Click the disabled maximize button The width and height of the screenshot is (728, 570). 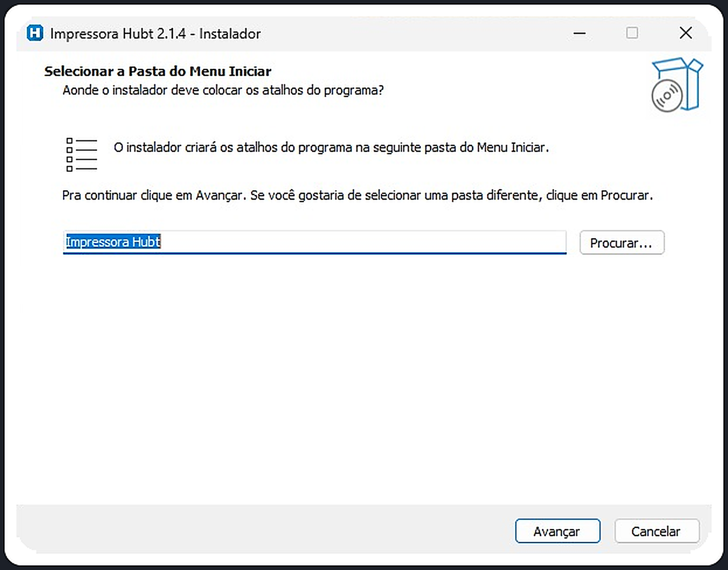pyautogui.click(x=632, y=33)
